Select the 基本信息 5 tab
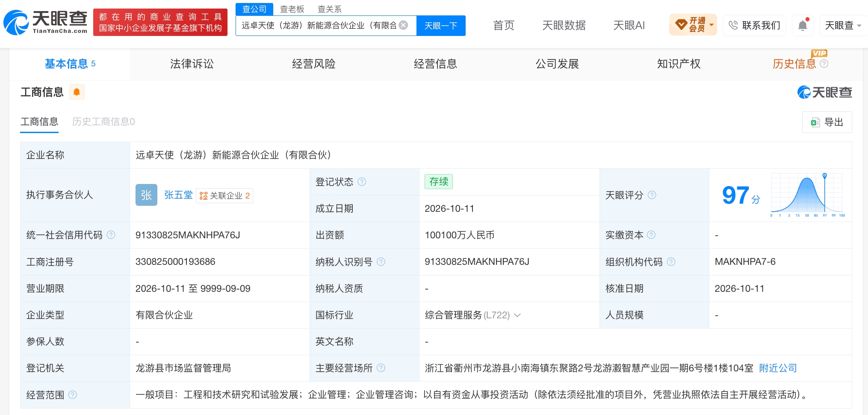Screen dimensions: 868x415 (70, 64)
